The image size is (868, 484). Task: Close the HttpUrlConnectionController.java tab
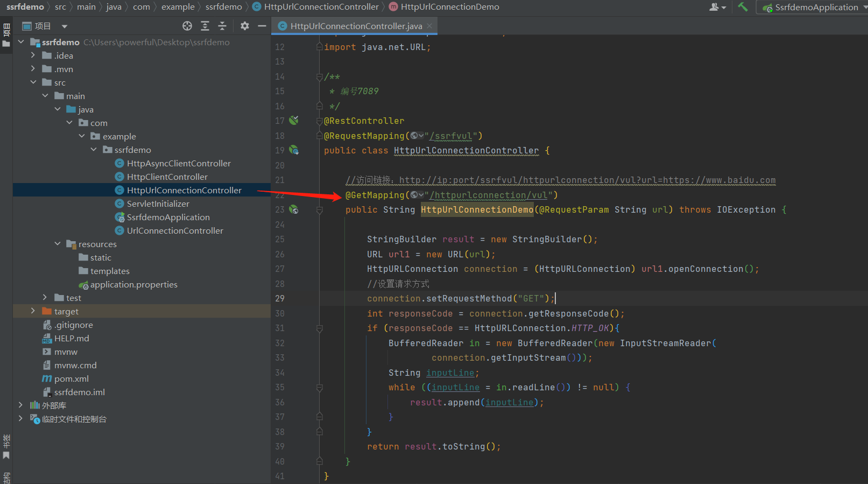pyautogui.click(x=429, y=26)
